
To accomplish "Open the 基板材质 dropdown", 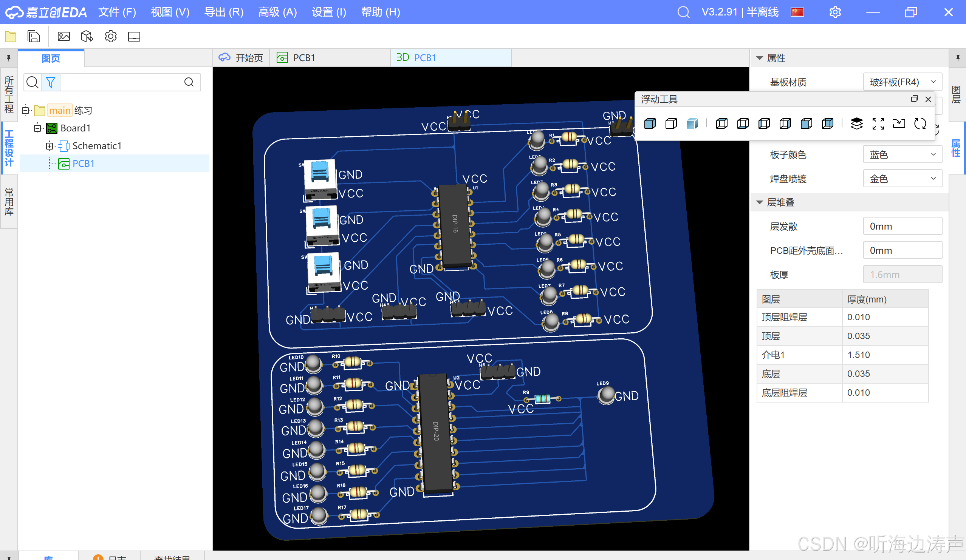I will tap(903, 82).
